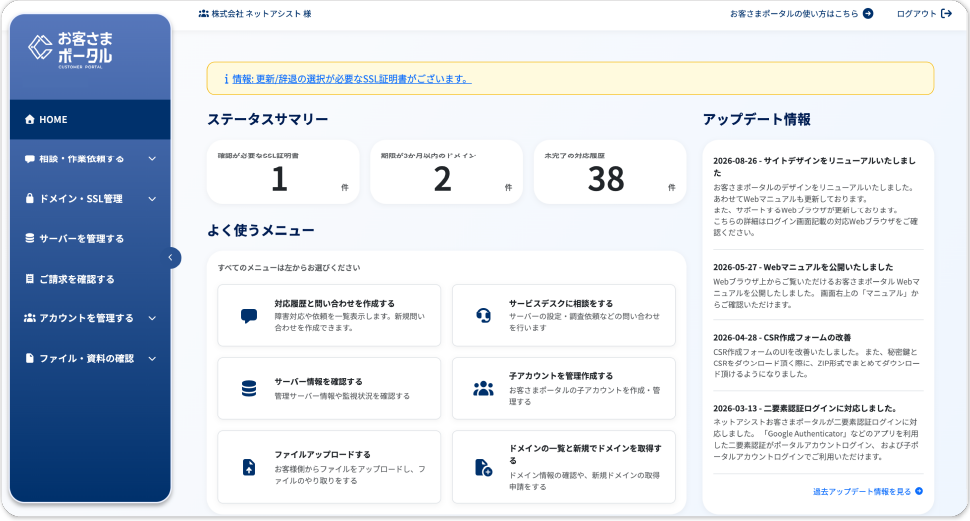This screenshot has height=521, width=970.
Task: Open ファイル・資料の確認 menu item
Action: coord(90,358)
